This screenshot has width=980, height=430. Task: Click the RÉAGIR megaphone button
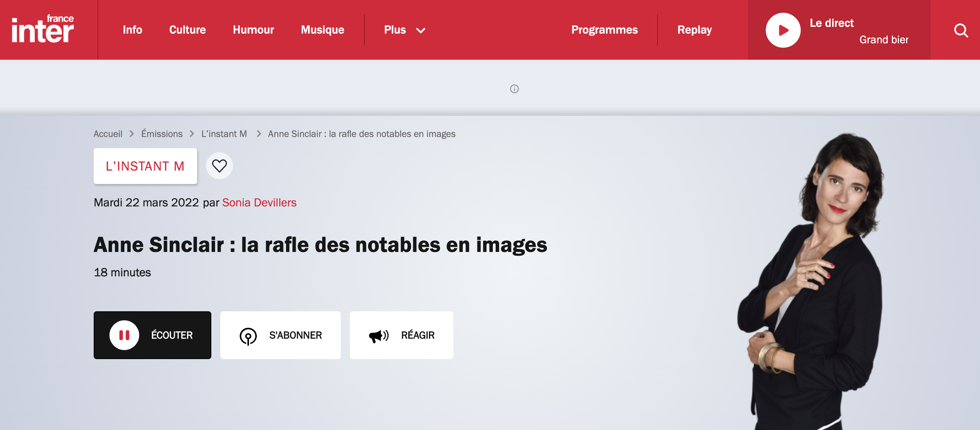[x=401, y=335]
